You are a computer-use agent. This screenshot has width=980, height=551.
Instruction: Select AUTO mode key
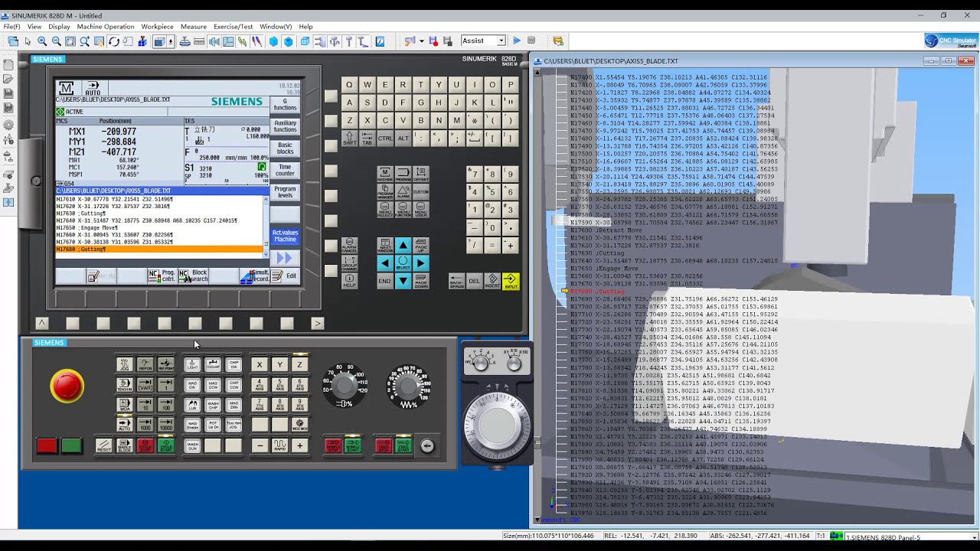coord(124,425)
